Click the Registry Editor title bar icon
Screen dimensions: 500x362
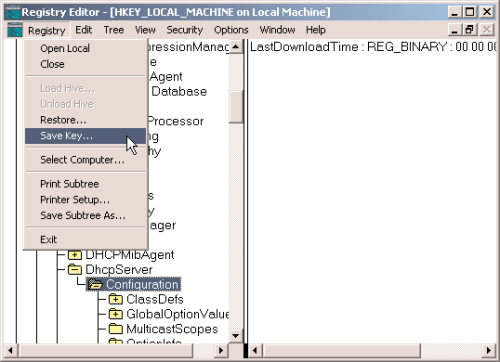(13, 12)
